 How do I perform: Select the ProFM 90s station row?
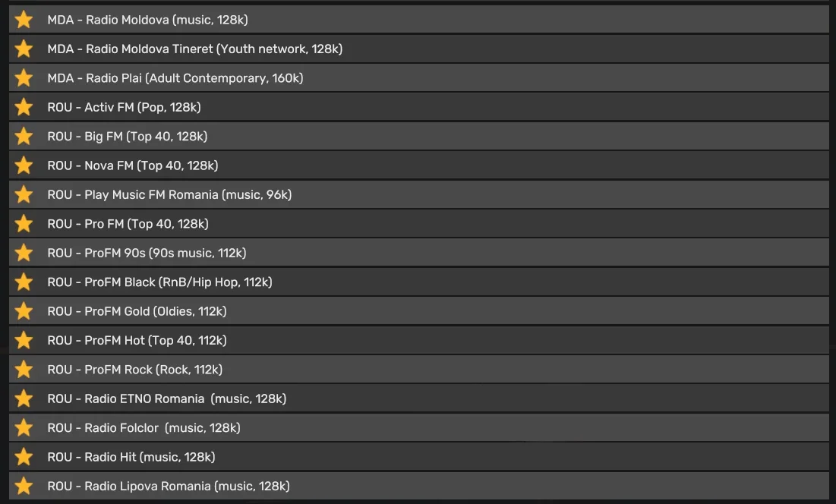pyautogui.click(x=147, y=253)
